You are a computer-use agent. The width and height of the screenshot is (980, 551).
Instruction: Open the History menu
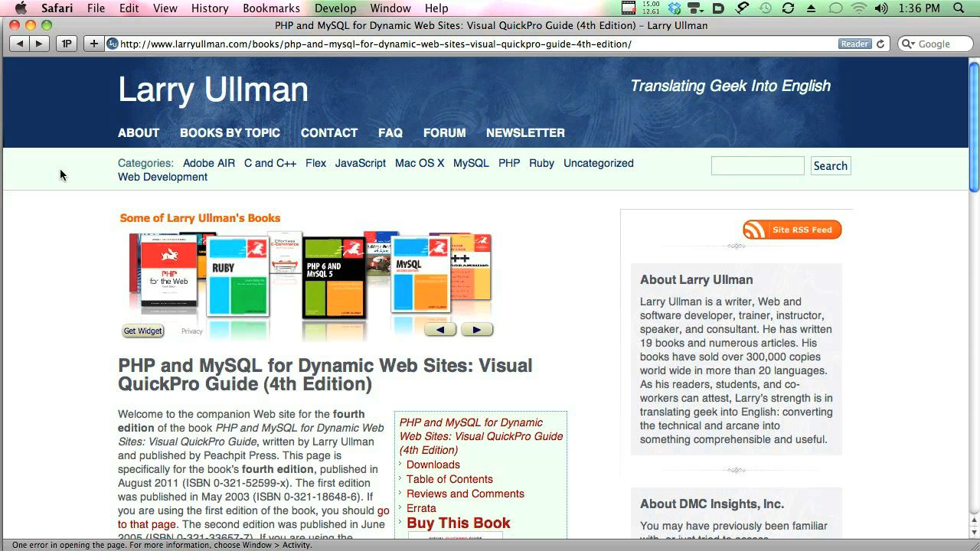(x=210, y=8)
